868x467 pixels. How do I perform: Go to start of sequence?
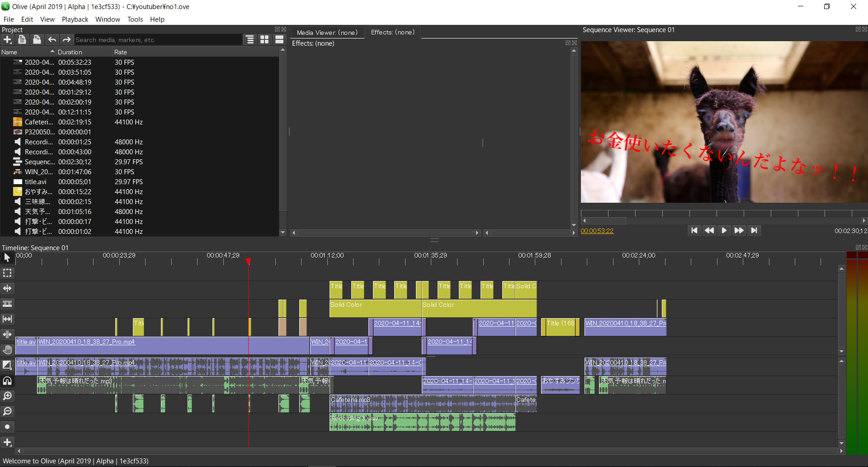click(x=694, y=230)
